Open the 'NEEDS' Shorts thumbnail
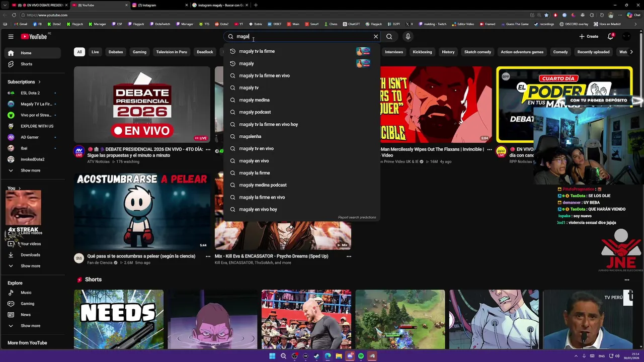644x362 pixels. tap(119, 319)
